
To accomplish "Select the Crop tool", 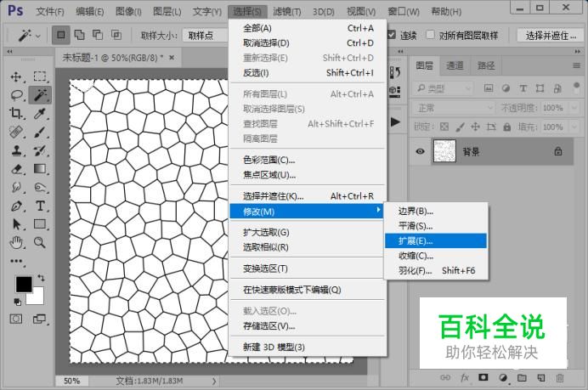I will (16, 113).
